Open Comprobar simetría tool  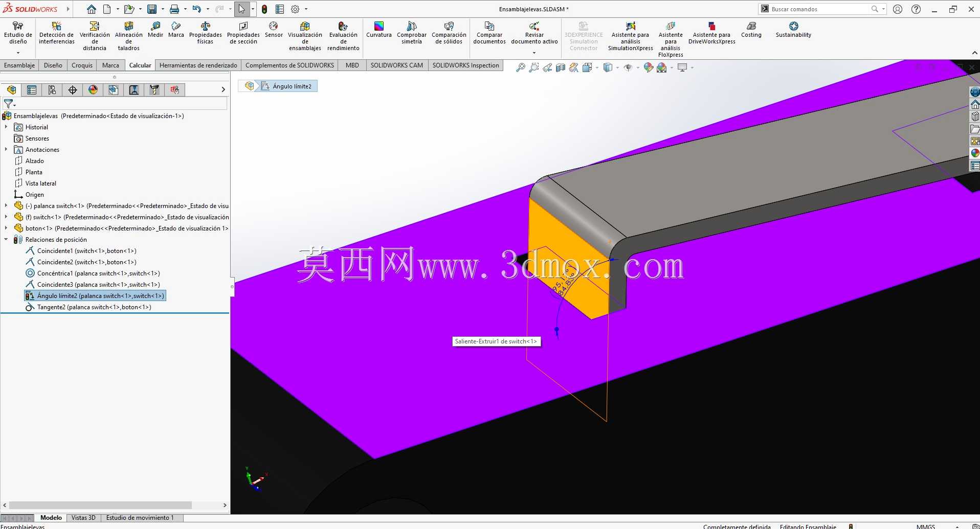412,33
